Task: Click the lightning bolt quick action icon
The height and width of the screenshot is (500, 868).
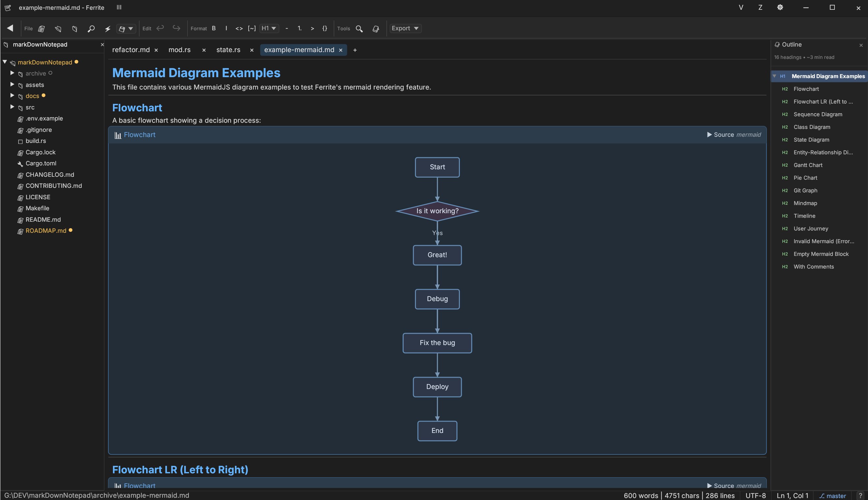Action: click(107, 29)
